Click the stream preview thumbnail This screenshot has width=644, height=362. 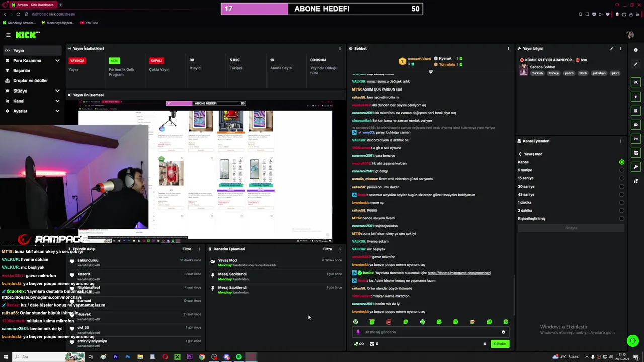point(205,171)
